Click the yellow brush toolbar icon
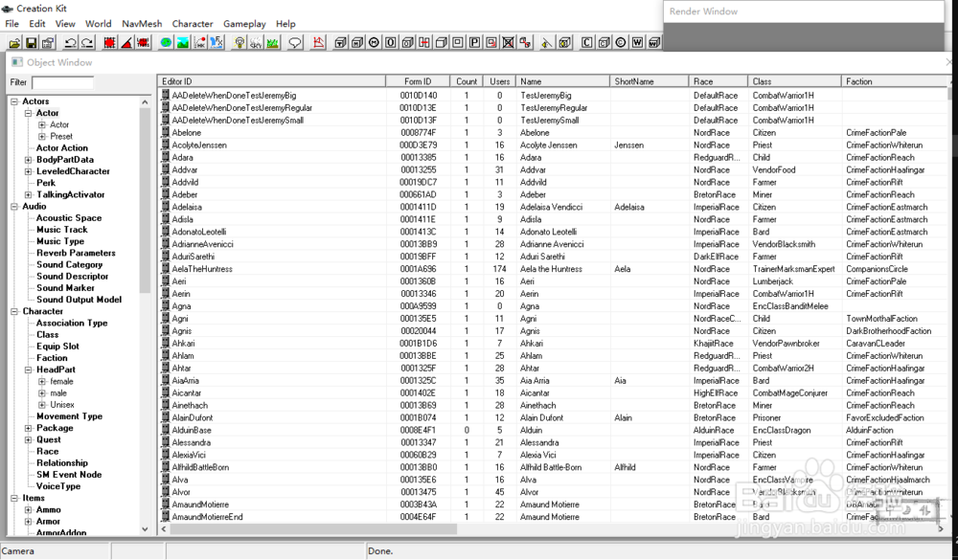 click(547, 42)
